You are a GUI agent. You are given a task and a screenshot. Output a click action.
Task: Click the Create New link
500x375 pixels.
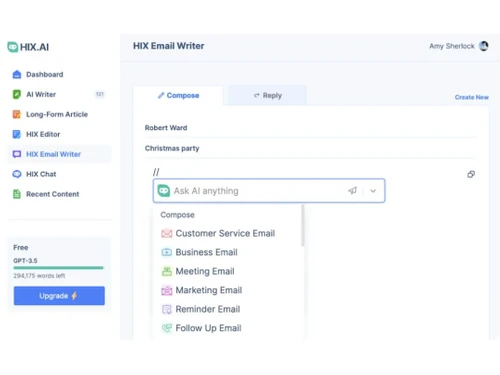click(472, 97)
